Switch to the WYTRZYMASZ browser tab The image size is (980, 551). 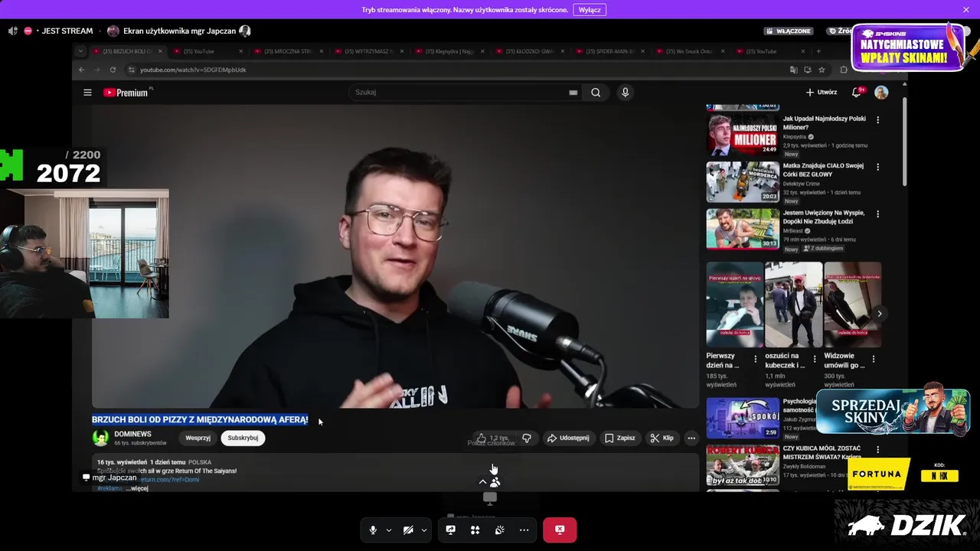coord(369,51)
